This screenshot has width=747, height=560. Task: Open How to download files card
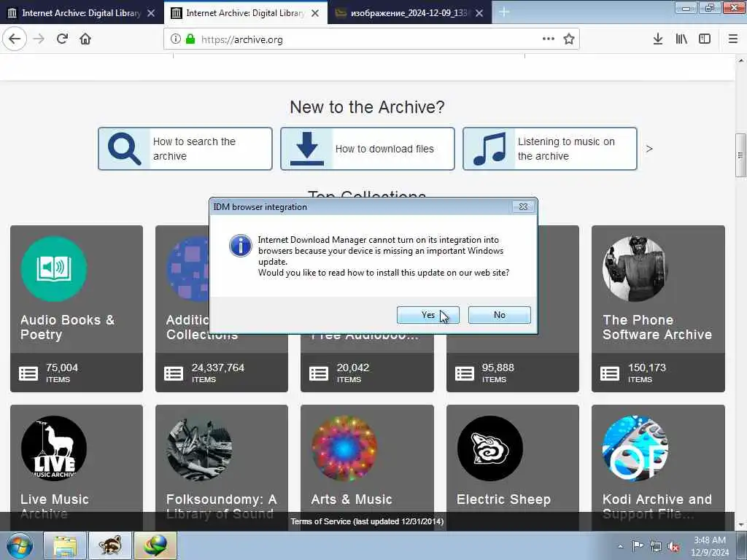coord(368,149)
